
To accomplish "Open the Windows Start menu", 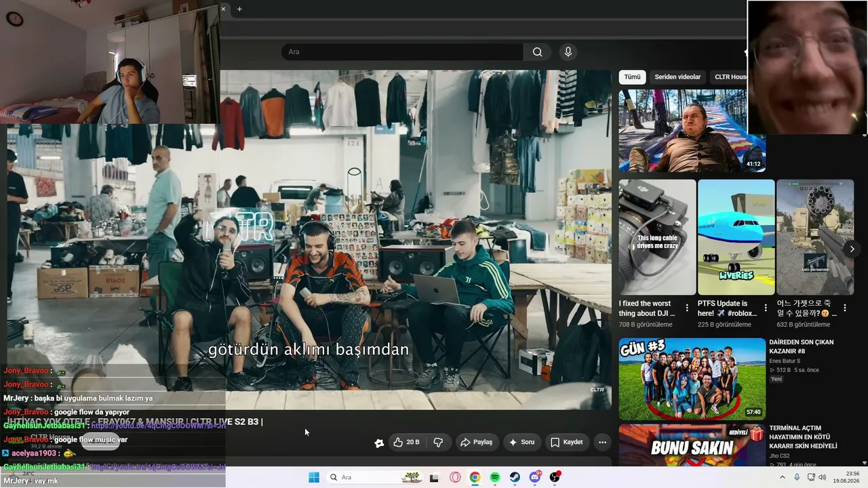I will tap(314, 477).
